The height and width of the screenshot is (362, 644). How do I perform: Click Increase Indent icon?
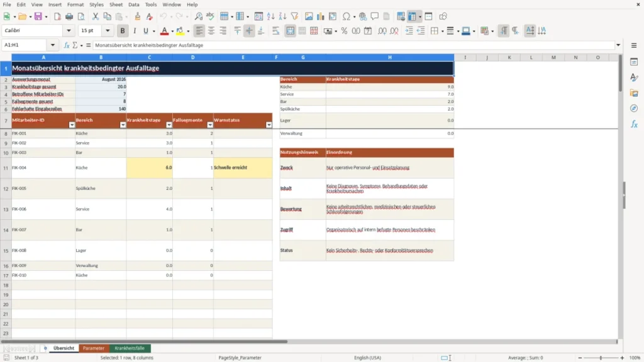pyautogui.click(x=409, y=31)
